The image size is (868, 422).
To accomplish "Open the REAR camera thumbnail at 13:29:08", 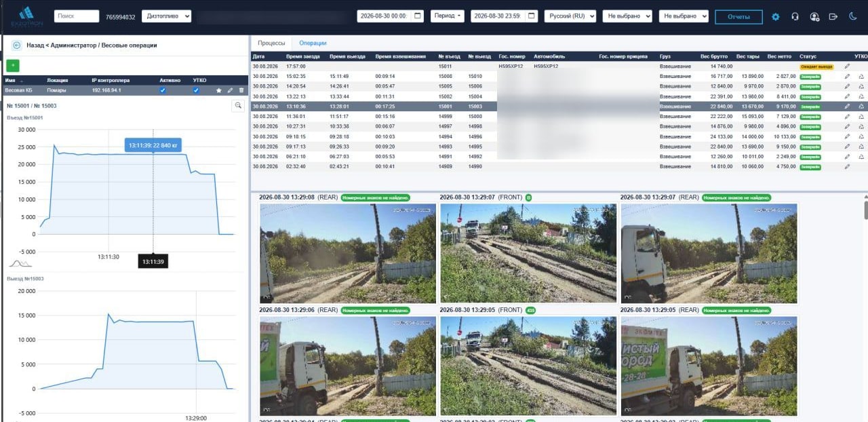I will (348, 253).
